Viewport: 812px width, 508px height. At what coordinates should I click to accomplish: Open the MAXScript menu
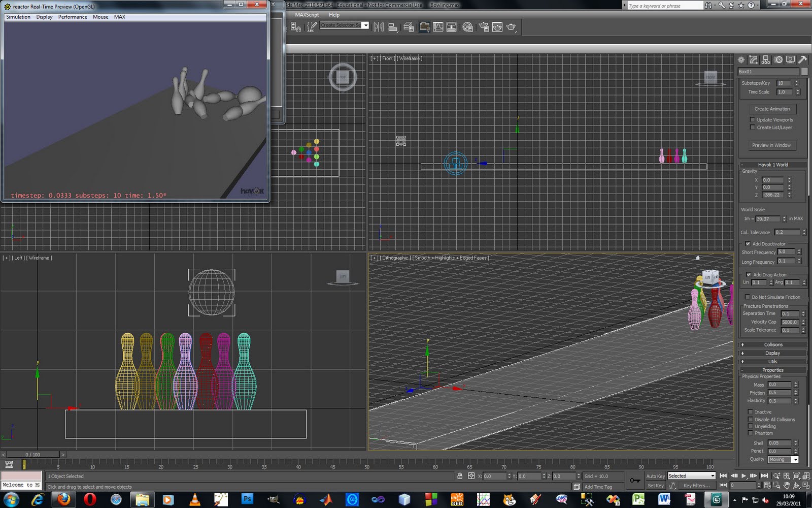tap(307, 15)
